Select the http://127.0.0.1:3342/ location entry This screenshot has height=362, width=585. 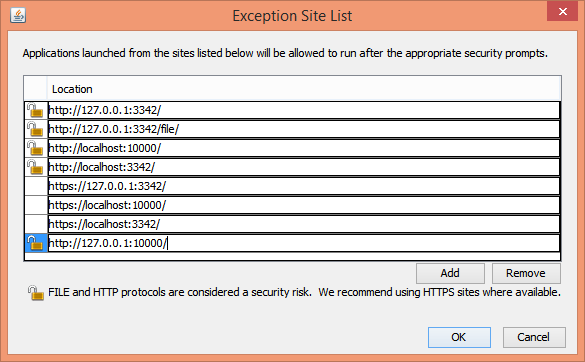[x=304, y=110]
